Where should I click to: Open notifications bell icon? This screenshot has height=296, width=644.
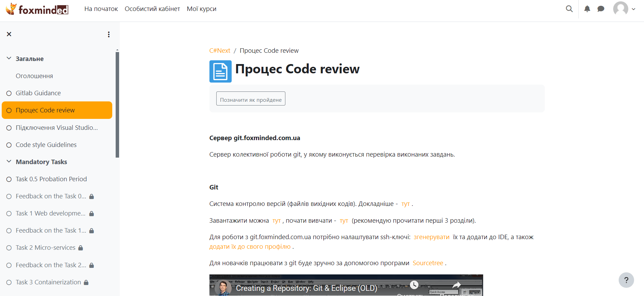(x=587, y=9)
